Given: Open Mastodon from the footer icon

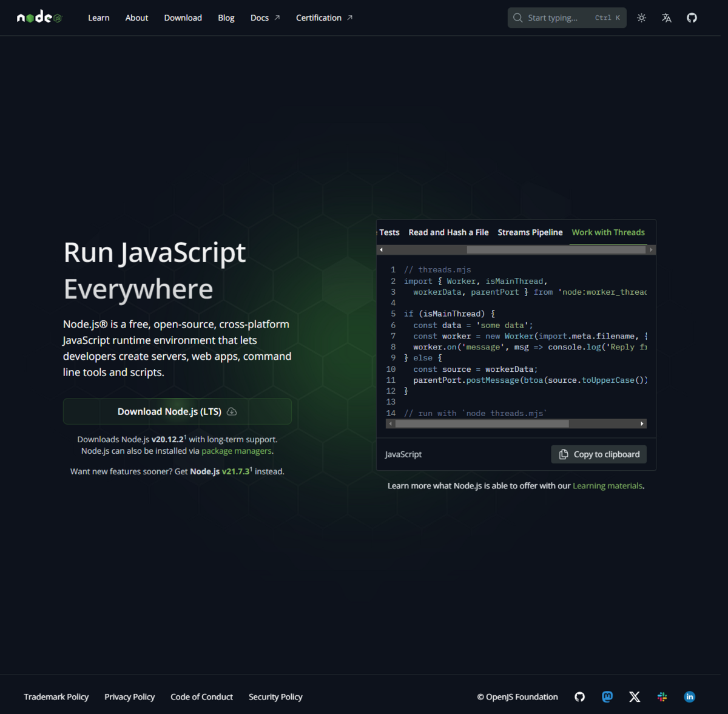Looking at the screenshot, I should pos(607,696).
